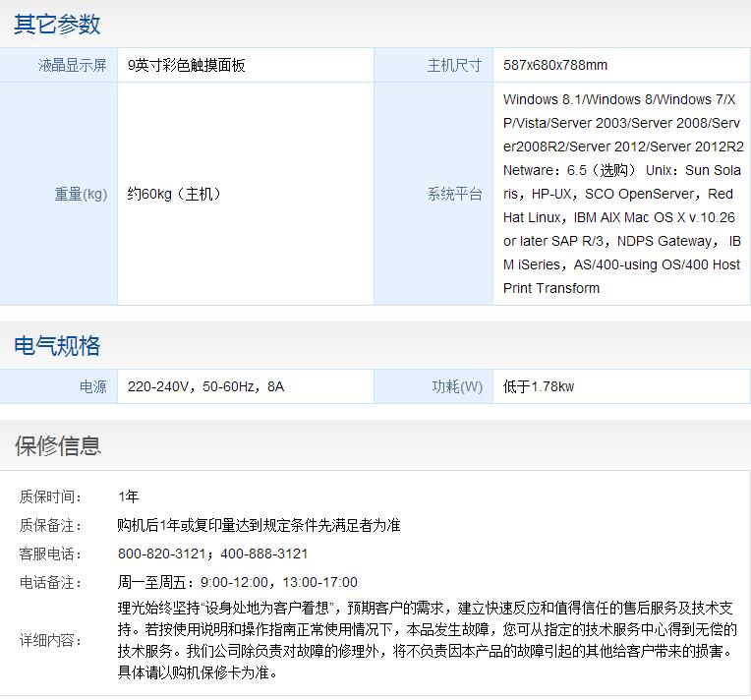Click the 购机后1年或复印量 warranty note
This screenshot has height=700, width=751.
(x=259, y=526)
